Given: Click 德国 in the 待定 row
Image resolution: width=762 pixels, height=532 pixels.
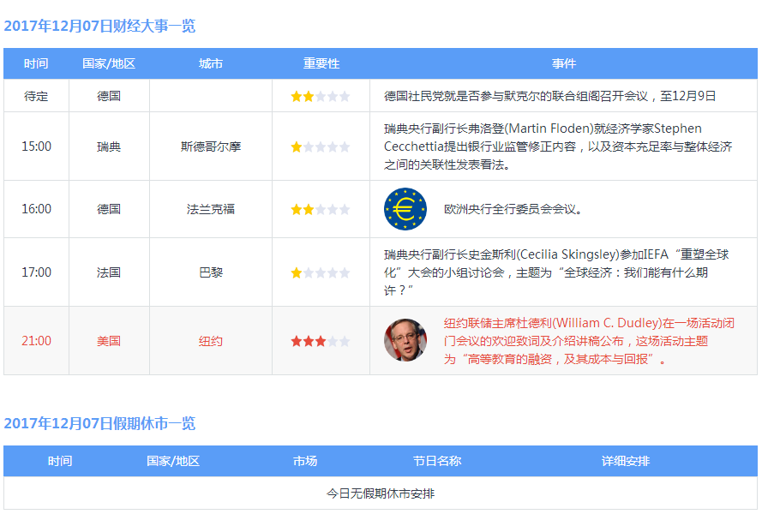Looking at the screenshot, I should (109, 96).
